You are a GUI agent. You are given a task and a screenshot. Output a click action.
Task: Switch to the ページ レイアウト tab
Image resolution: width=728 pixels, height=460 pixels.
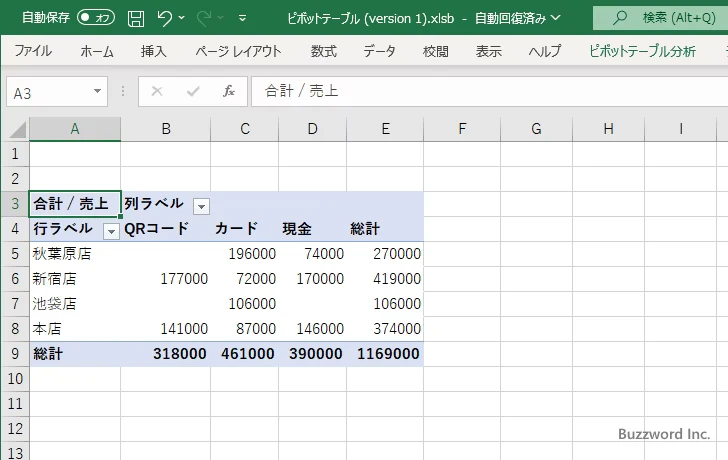click(238, 51)
